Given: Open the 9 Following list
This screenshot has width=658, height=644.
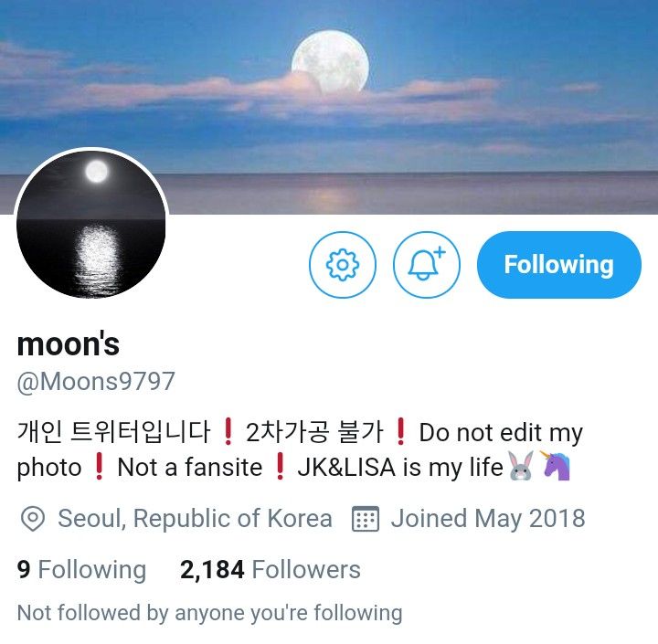Looking at the screenshot, I should click(82, 569).
